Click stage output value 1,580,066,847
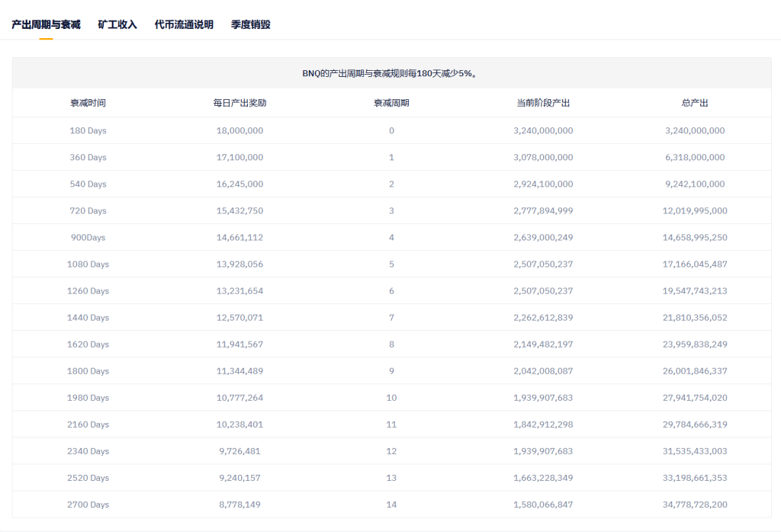 543,505
